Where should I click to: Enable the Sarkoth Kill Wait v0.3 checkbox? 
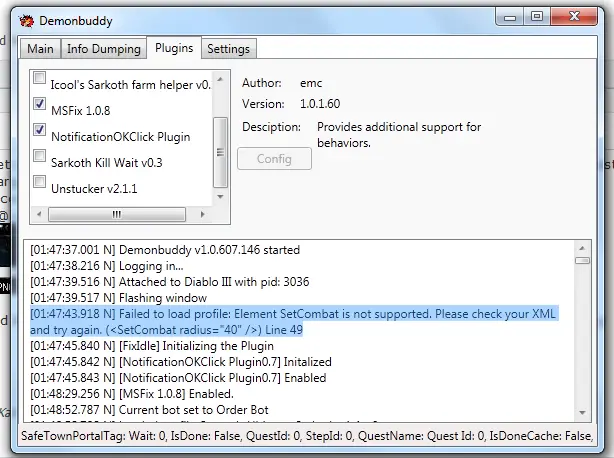(40, 156)
